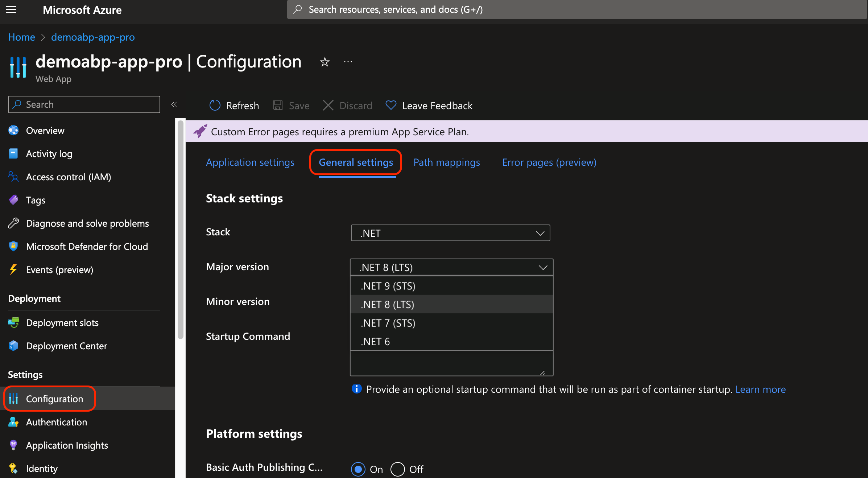Open Microsoft Defender for Cloud
The width and height of the screenshot is (868, 478).
point(87,247)
